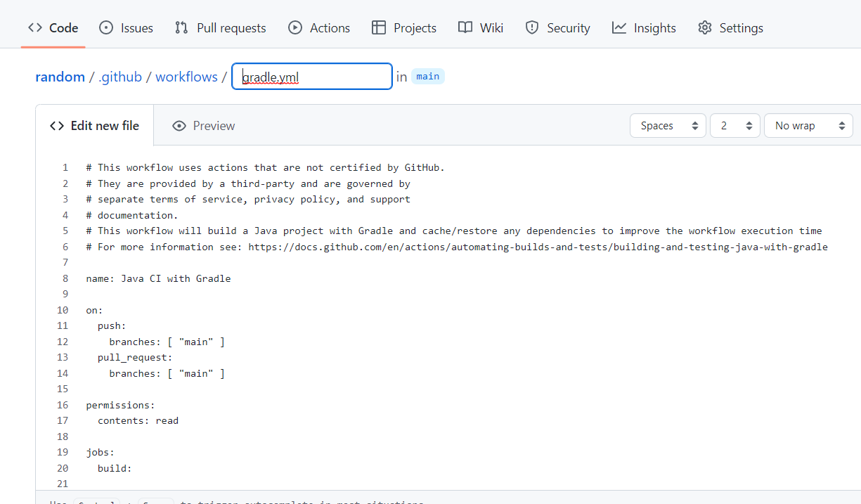Navigate to the random repository root
This screenshot has width=861, height=504.
(x=60, y=77)
